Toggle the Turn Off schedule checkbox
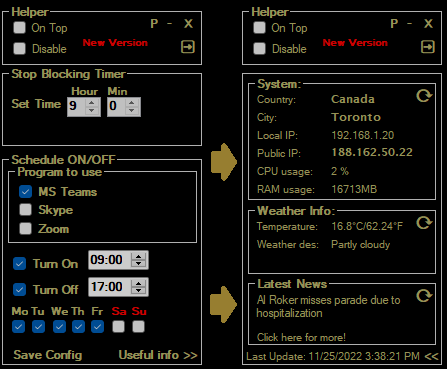The image size is (447, 369). click(19, 289)
